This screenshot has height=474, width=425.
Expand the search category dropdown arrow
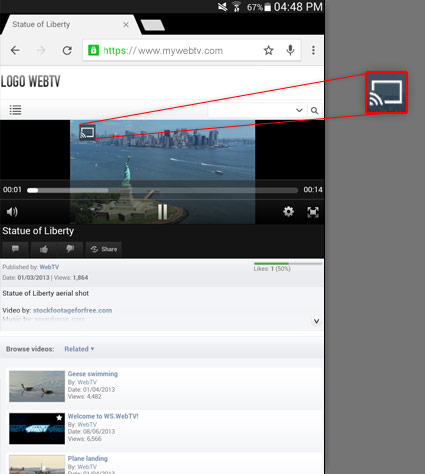299,110
